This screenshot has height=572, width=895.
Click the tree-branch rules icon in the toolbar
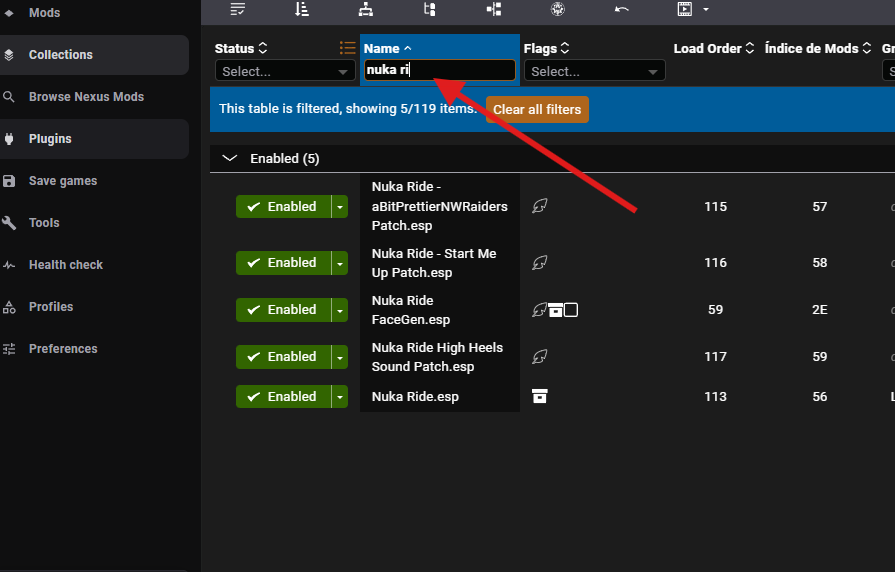430,9
